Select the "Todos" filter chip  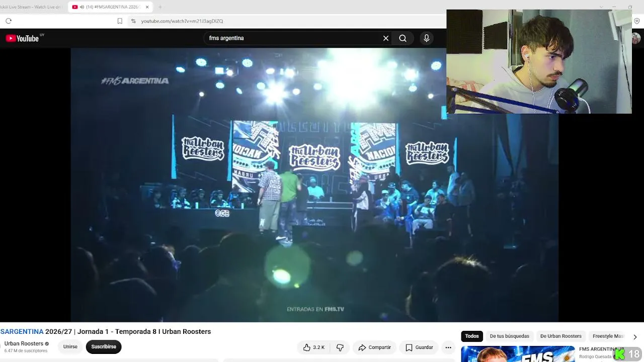(x=472, y=336)
